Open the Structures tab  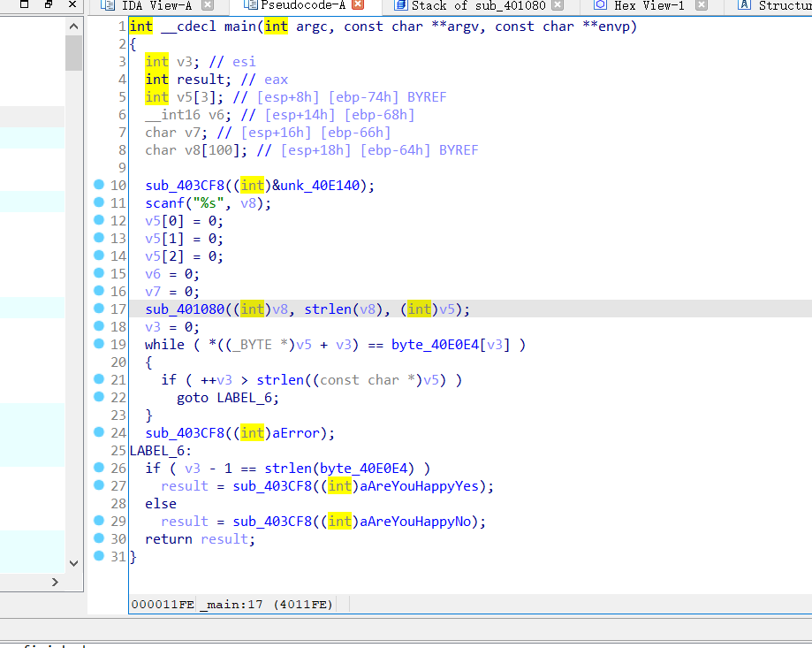pyautogui.click(x=785, y=5)
